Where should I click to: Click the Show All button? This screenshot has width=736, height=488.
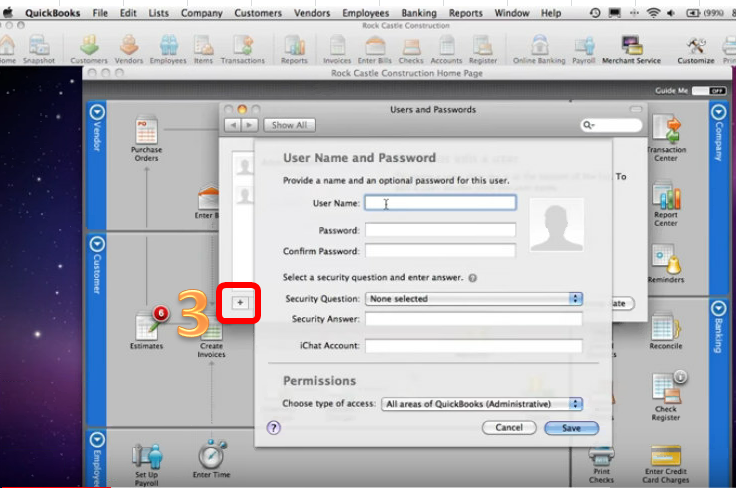click(289, 125)
